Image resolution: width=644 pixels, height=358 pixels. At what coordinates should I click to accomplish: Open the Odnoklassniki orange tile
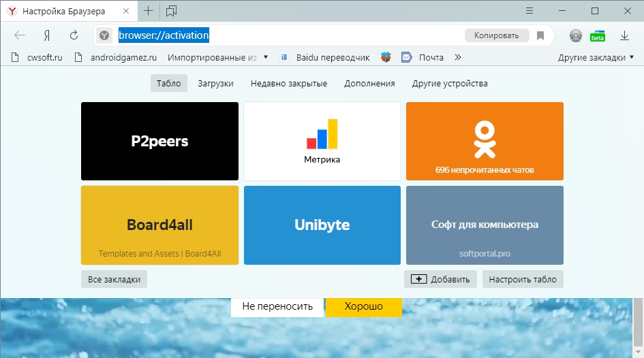(x=485, y=141)
